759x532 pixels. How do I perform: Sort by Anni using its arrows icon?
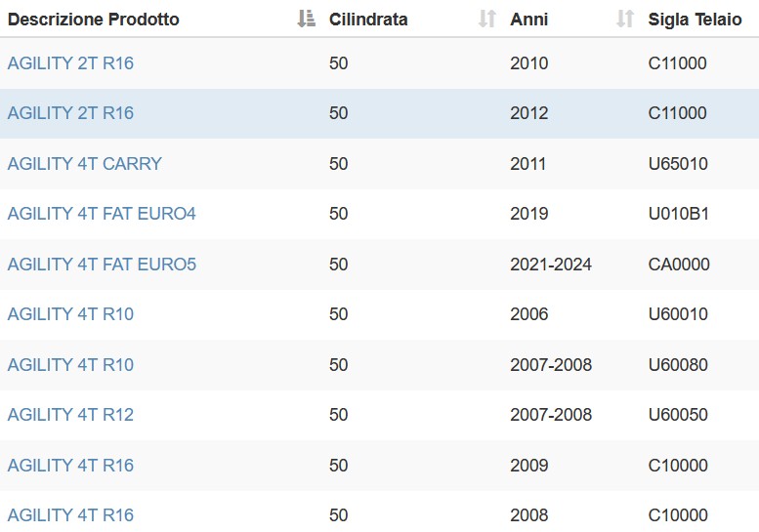point(625,19)
